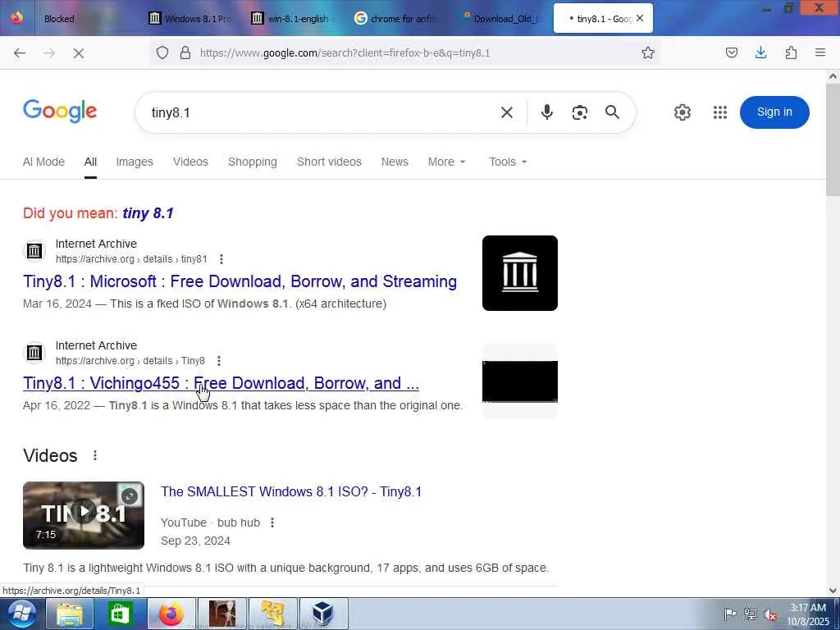The image size is (840, 630).
Task: Switch to the win-8.1-english tab
Action: 294,19
